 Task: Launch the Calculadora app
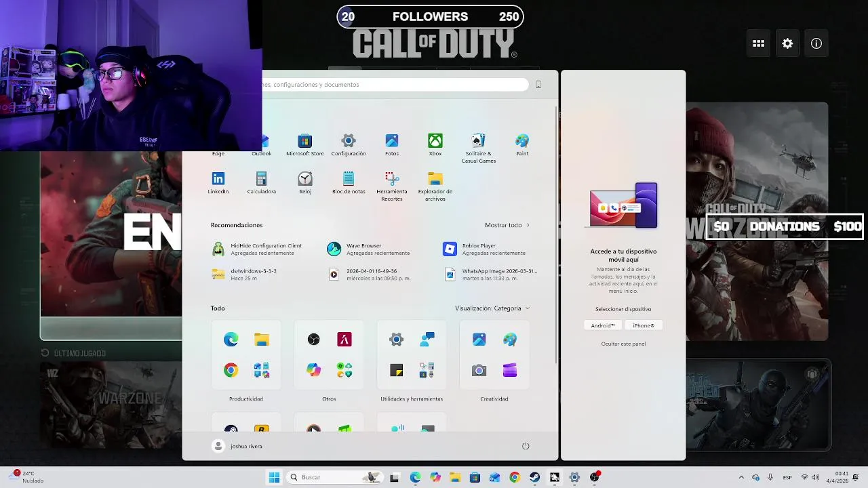pyautogui.click(x=261, y=183)
